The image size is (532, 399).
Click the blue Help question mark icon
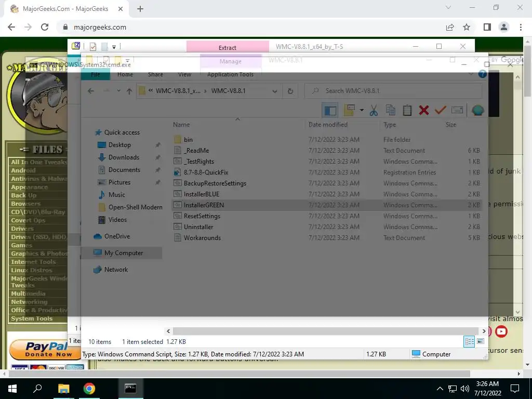(482, 74)
